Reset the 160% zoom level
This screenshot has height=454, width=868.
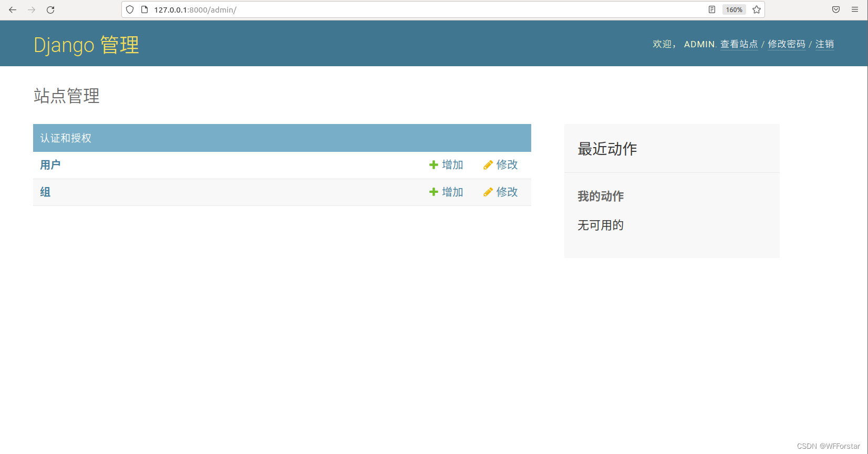point(734,9)
